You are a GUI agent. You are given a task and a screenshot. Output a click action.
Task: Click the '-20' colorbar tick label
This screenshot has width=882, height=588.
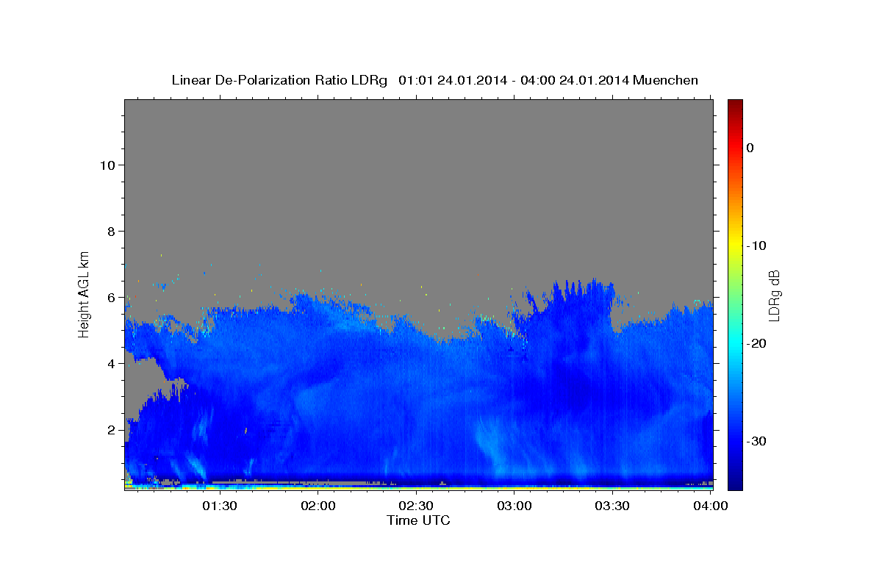point(757,343)
